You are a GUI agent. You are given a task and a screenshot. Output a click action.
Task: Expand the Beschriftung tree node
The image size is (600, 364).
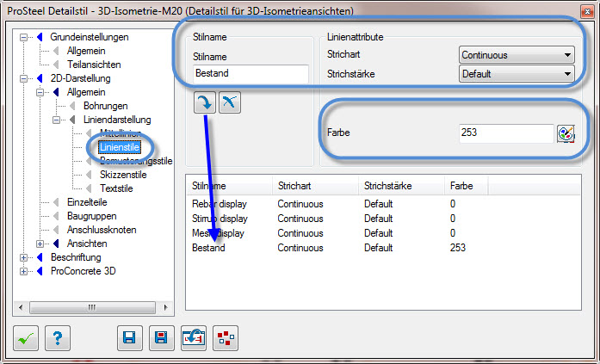pyautogui.click(x=24, y=257)
